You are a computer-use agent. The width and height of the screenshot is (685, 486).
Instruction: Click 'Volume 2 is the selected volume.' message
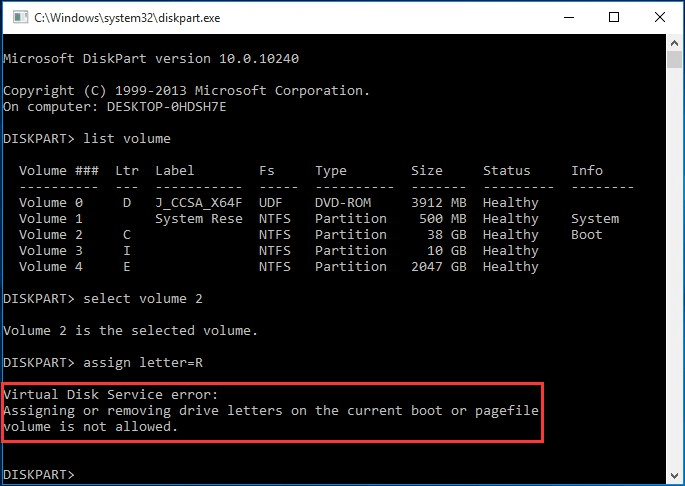[x=131, y=331]
